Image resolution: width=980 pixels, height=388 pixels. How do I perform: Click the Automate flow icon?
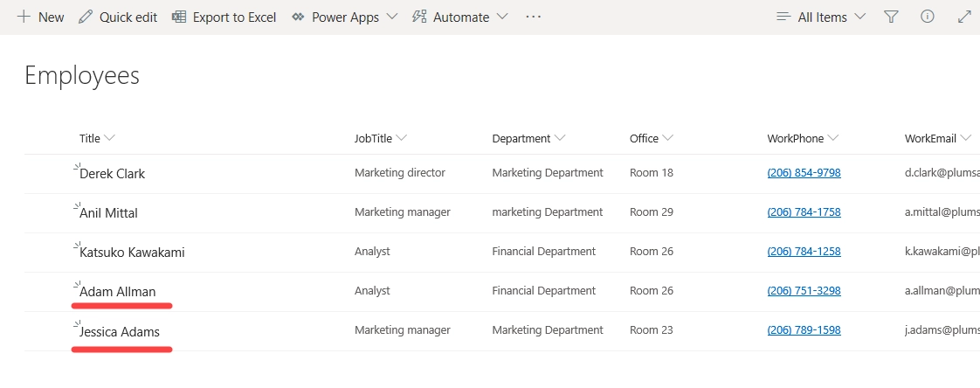[419, 17]
